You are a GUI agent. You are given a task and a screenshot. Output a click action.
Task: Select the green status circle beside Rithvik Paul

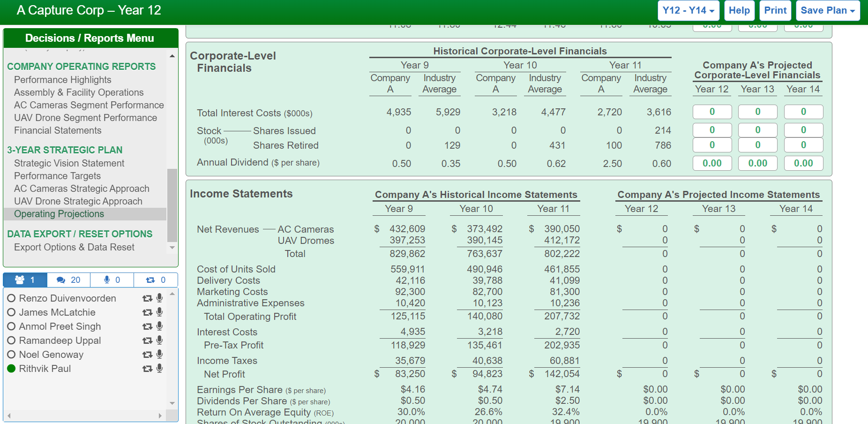point(11,368)
